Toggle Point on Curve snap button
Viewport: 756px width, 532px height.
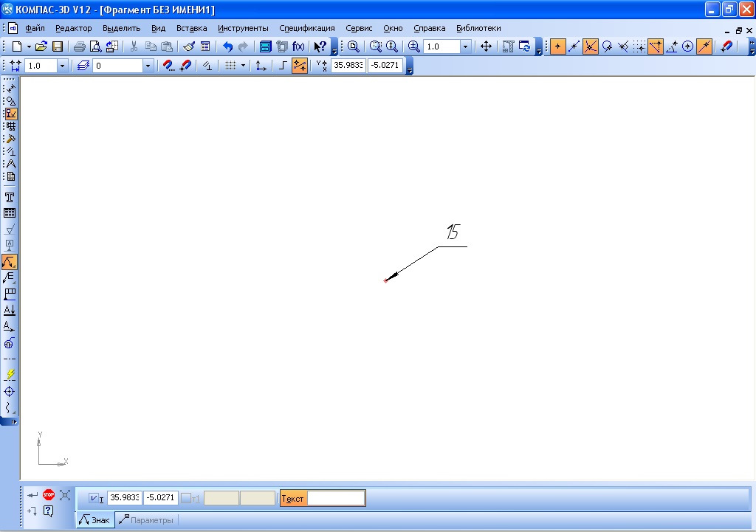coord(704,46)
